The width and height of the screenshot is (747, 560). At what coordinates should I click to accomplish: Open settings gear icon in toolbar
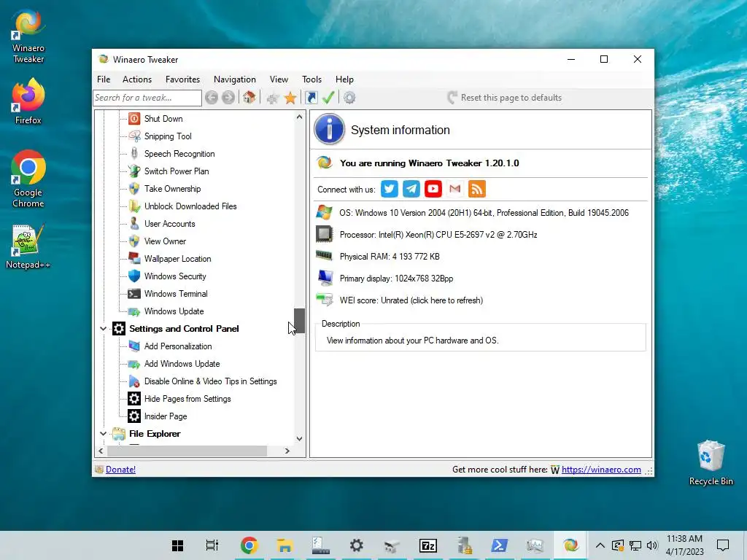coord(349,98)
